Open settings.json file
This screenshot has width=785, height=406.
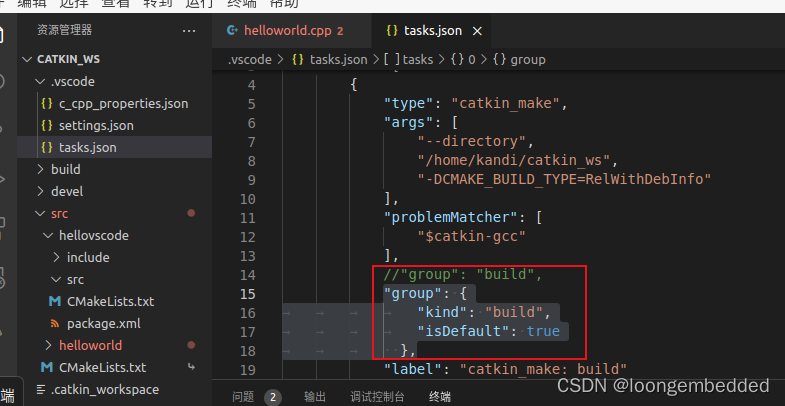click(114, 126)
